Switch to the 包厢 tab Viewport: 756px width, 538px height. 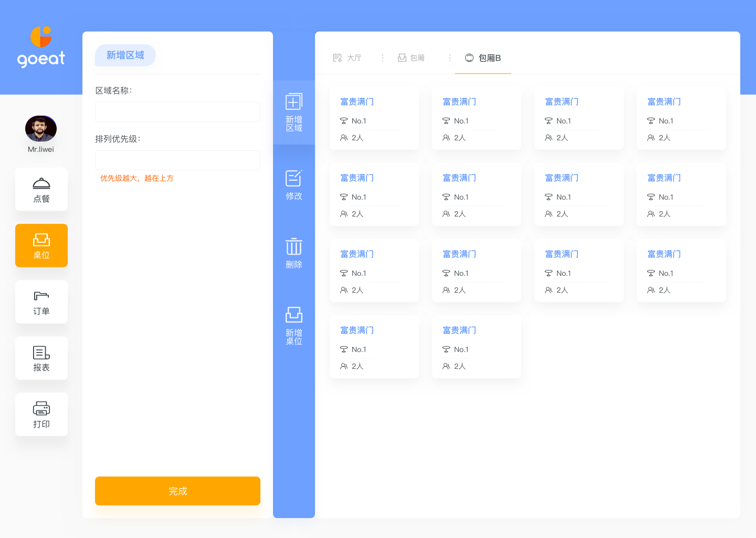coord(412,58)
